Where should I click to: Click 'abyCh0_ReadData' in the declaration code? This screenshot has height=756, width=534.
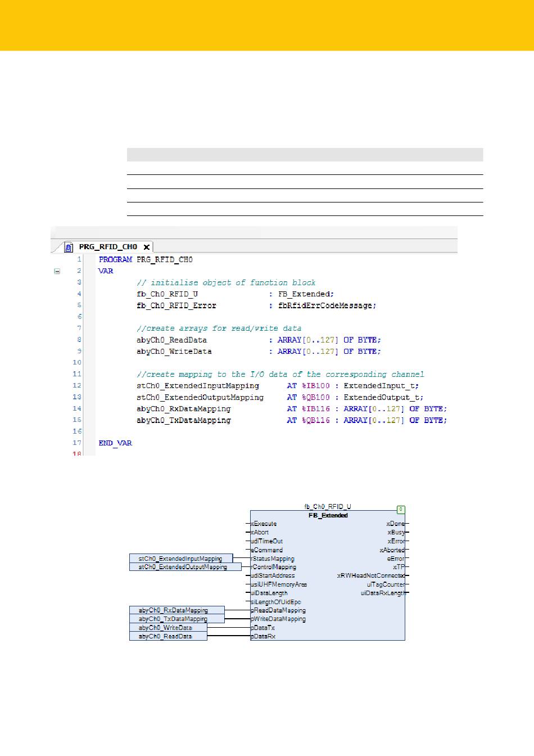171,340
